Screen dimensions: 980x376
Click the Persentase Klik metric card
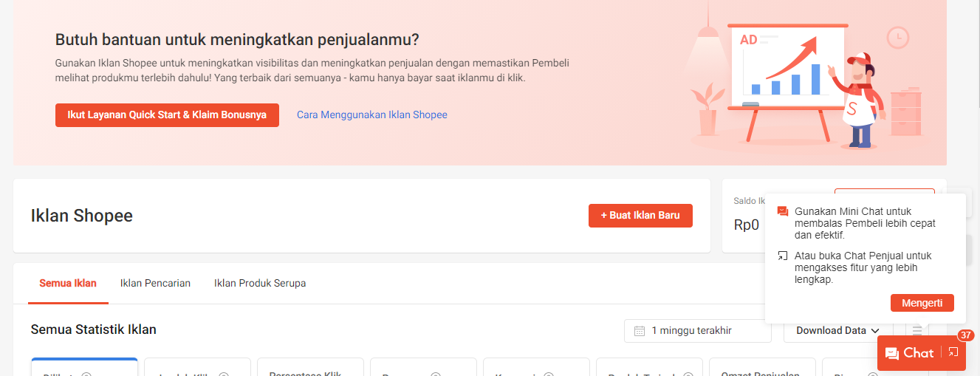click(310, 367)
